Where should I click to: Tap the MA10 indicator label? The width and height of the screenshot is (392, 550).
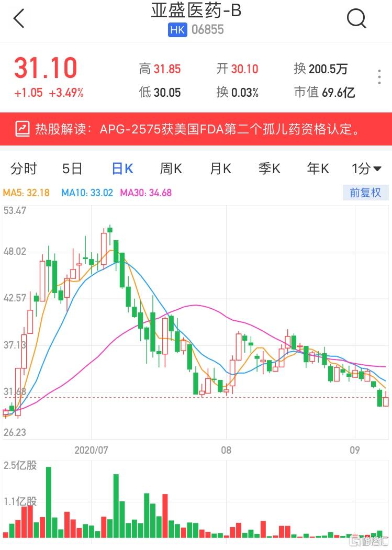87,193
